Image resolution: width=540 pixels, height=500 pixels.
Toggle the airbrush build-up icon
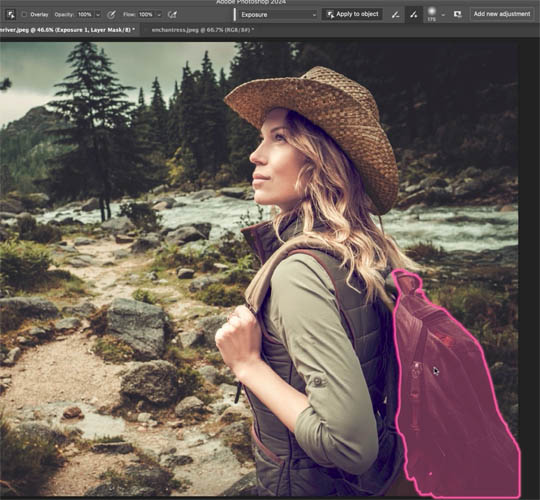tap(172, 15)
